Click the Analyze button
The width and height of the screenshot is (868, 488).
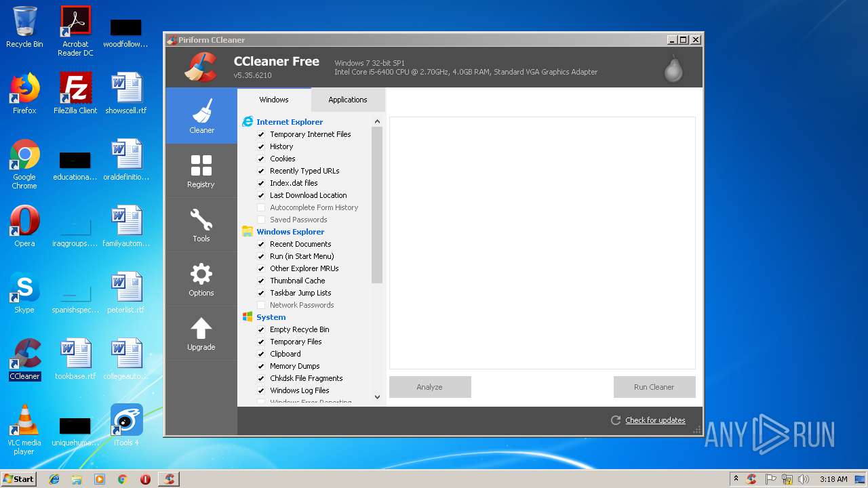[x=430, y=387]
